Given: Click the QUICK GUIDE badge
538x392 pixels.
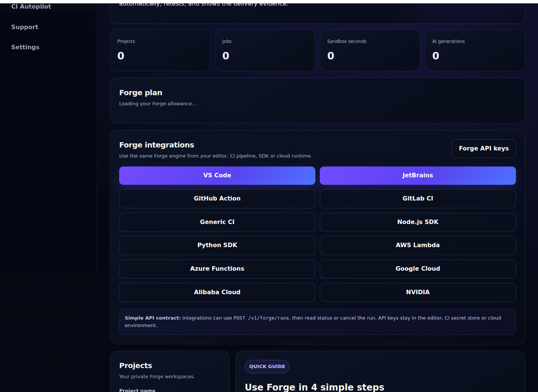Looking at the screenshot, I should [267, 367].
